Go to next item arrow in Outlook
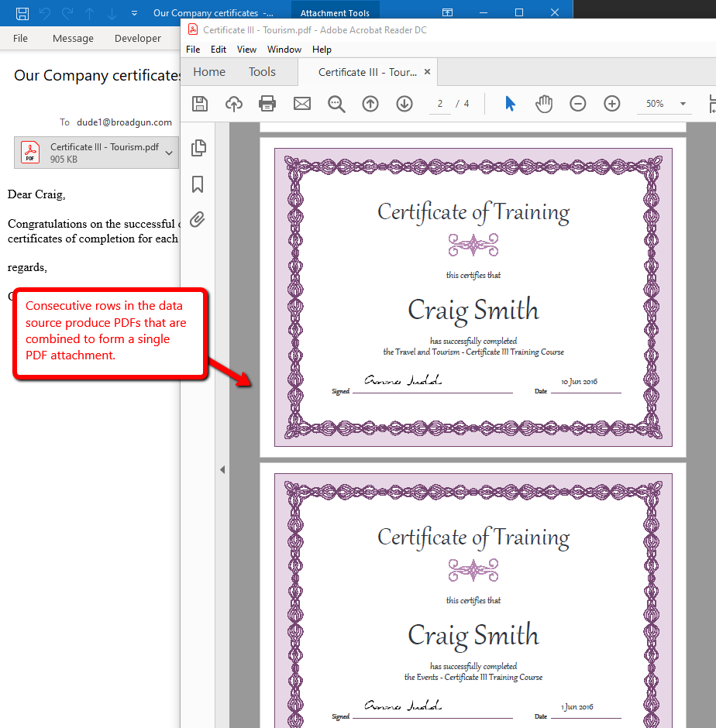Image resolution: width=716 pixels, height=728 pixels. click(112, 13)
